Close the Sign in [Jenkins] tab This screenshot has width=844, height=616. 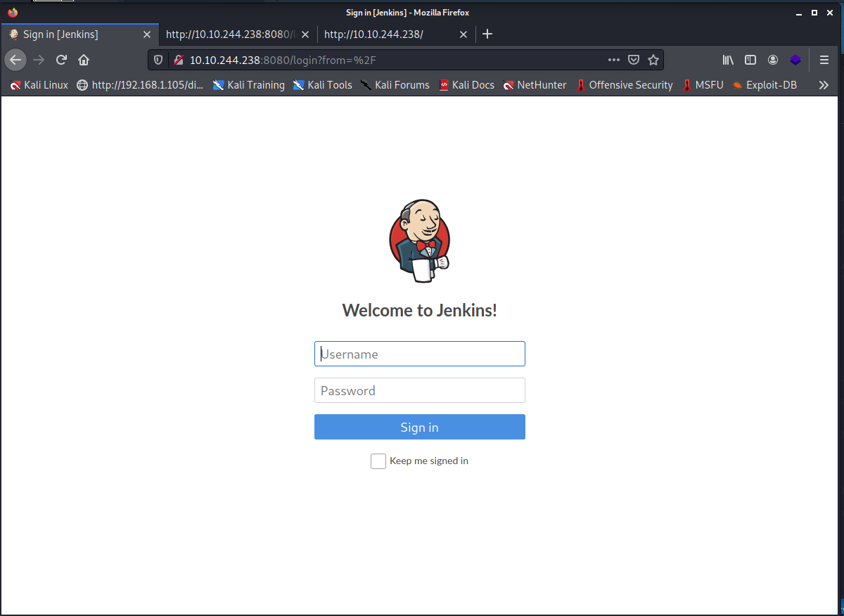click(x=147, y=34)
